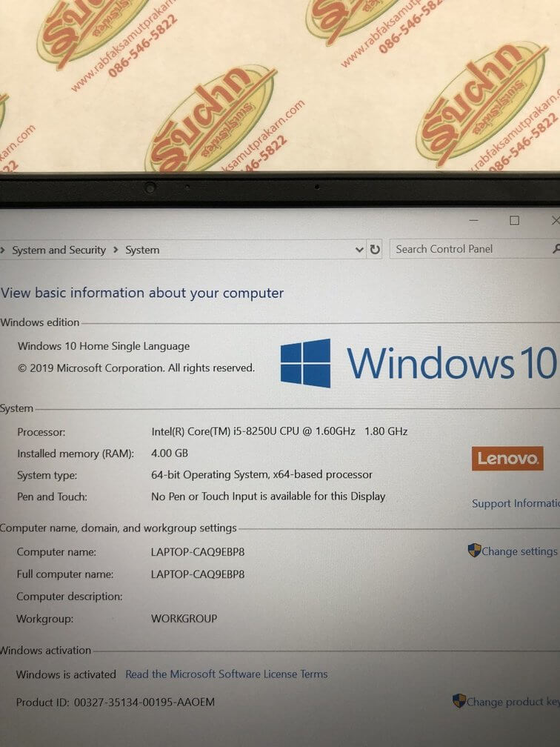The image size is (560, 747).
Task: Click the 2019 Microsoft Corporation copyright text
Action: coord(136,368)
